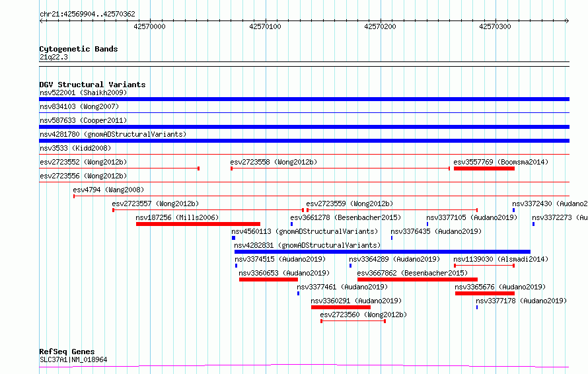This screenshot has height=374, width=588.
Task: Click the SLC37A1|NM_018964 gene label
Action: tap(73, 359)
